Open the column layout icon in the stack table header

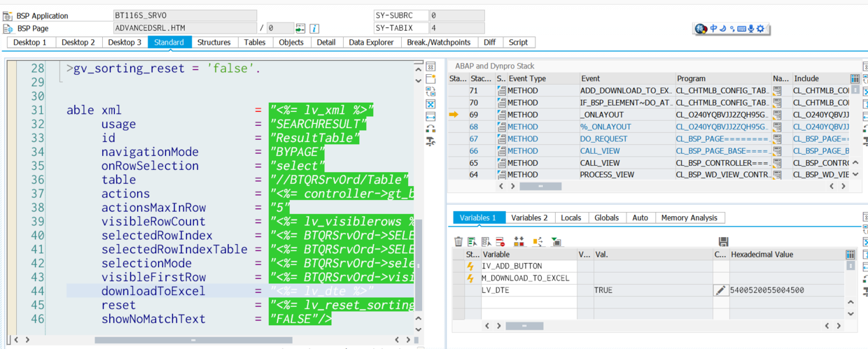(x=855, y=78)
